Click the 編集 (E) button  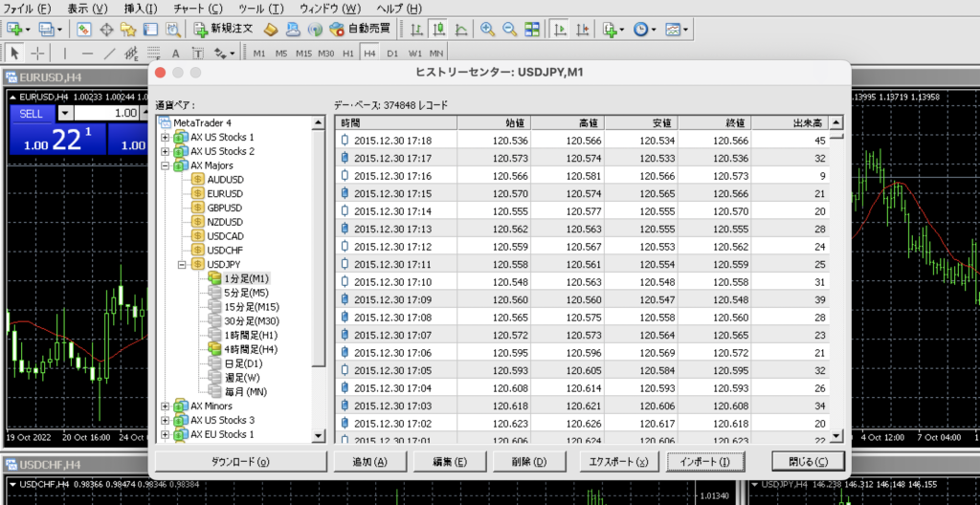450,462
